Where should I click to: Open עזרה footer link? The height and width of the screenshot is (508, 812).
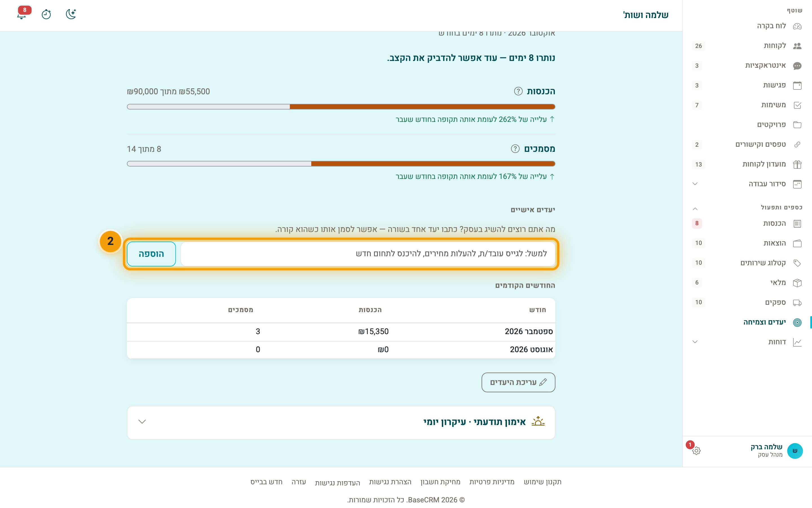[x=299, y=482]
